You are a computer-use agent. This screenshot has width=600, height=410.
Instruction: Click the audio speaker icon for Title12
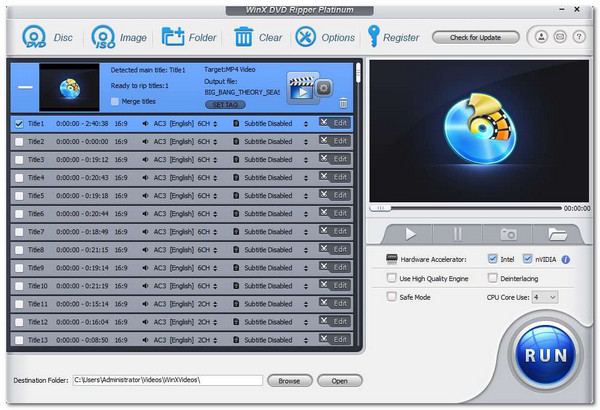(x=145, y=322)
